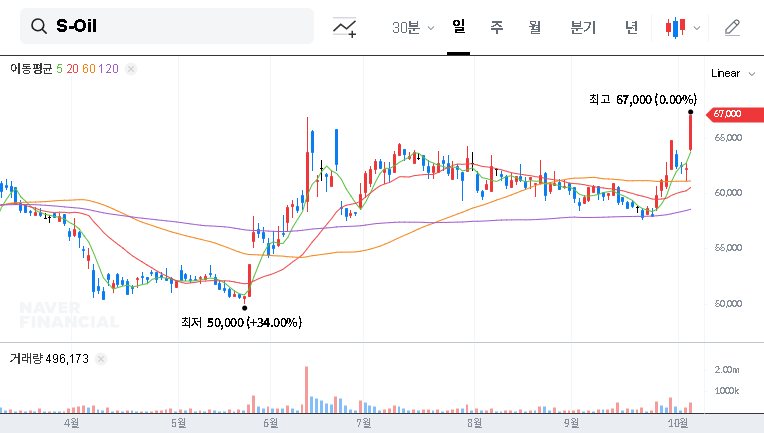
Task: Click the 최고 67,000 high label
Action: [643, 100]
